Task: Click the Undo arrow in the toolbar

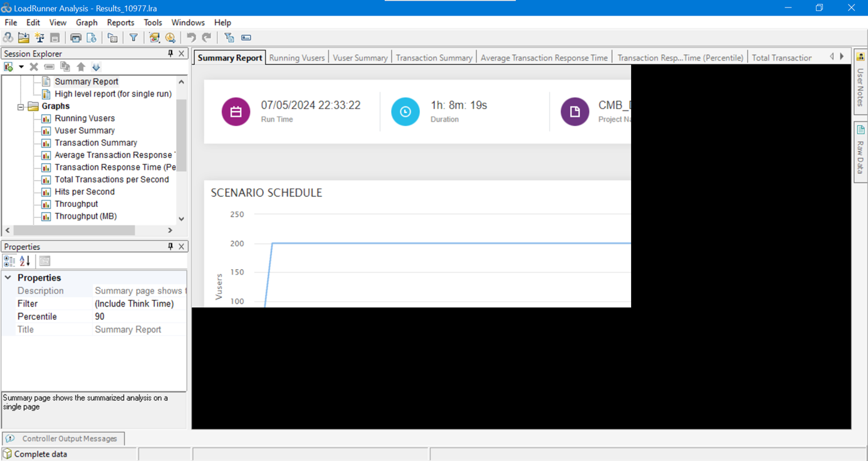Action: 191,38
